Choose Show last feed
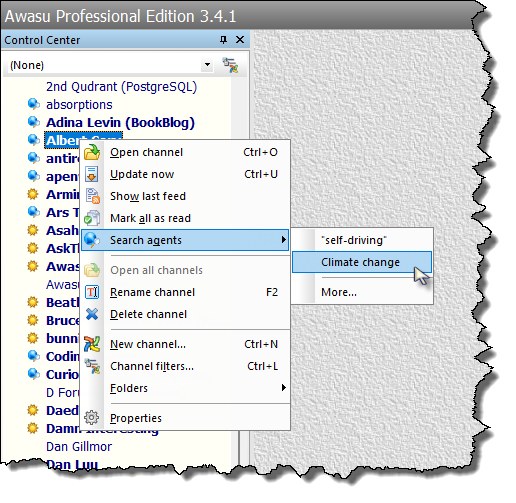Image resolution: width=516 pixels, height=503 pixels. 185,196
